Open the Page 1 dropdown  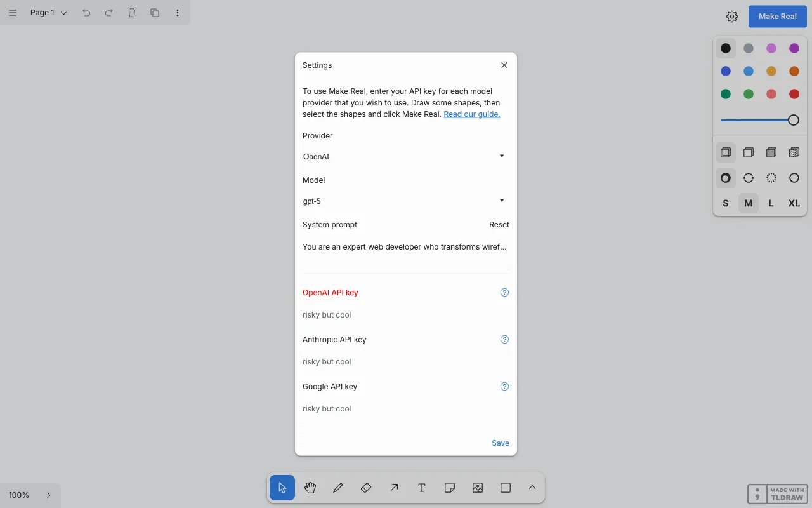point(49,13)
